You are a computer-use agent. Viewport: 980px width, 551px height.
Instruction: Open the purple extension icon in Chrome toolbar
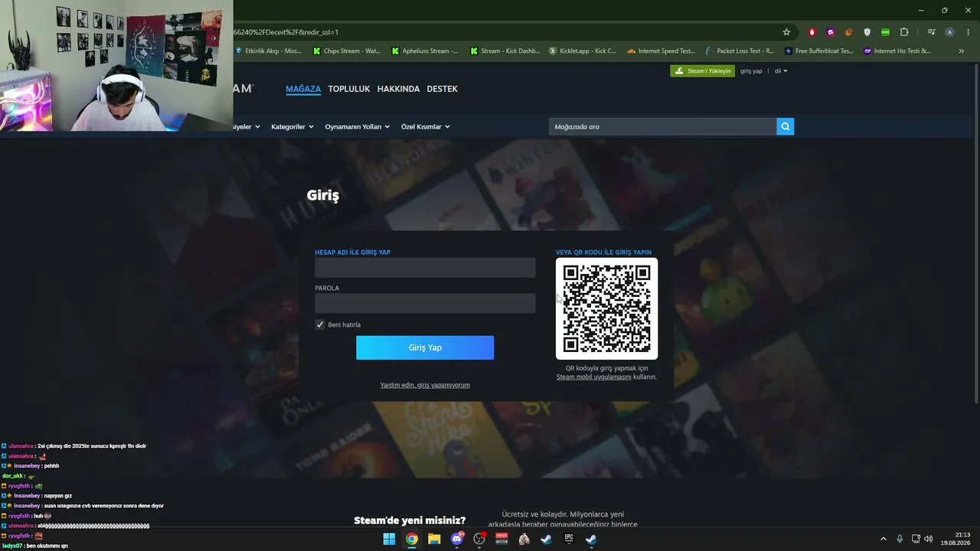coord(831,32)
